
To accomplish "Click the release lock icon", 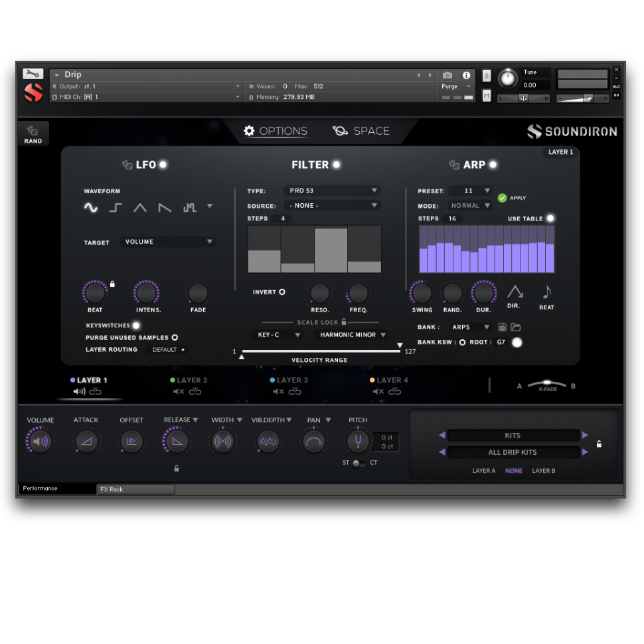I will tap(177, 468).
